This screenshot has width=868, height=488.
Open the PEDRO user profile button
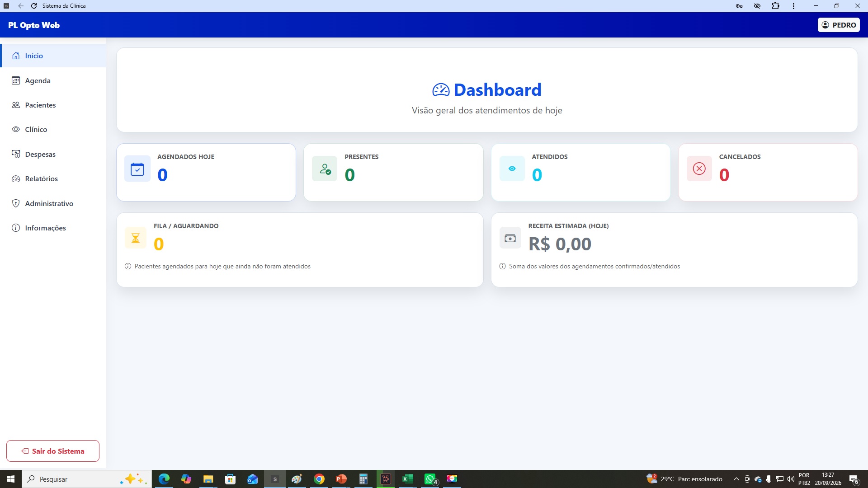coord(839,25)
